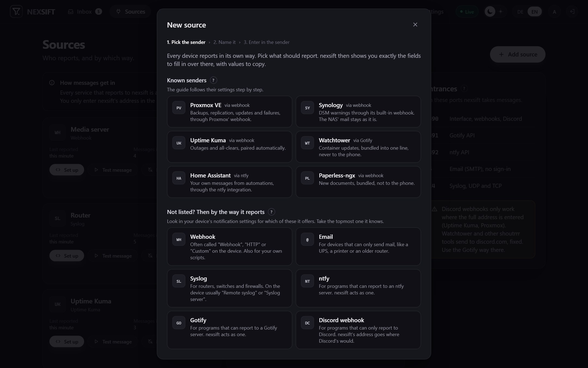Go to step 2 Name it
Viewport: 588px width, 368px height.
[224, 42]
